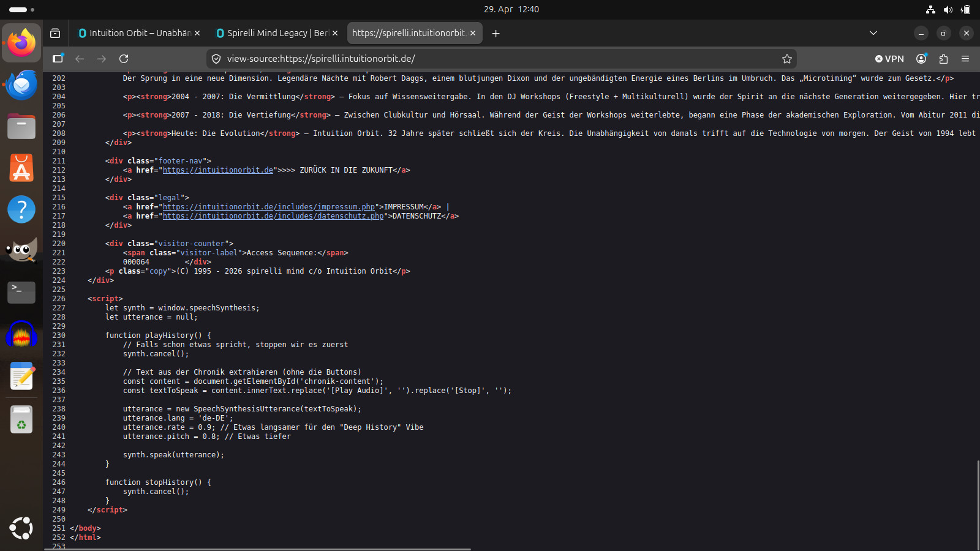Open the Firefox account icon
The width and height of the screenshot is (980, 551).
click(921, 59)
